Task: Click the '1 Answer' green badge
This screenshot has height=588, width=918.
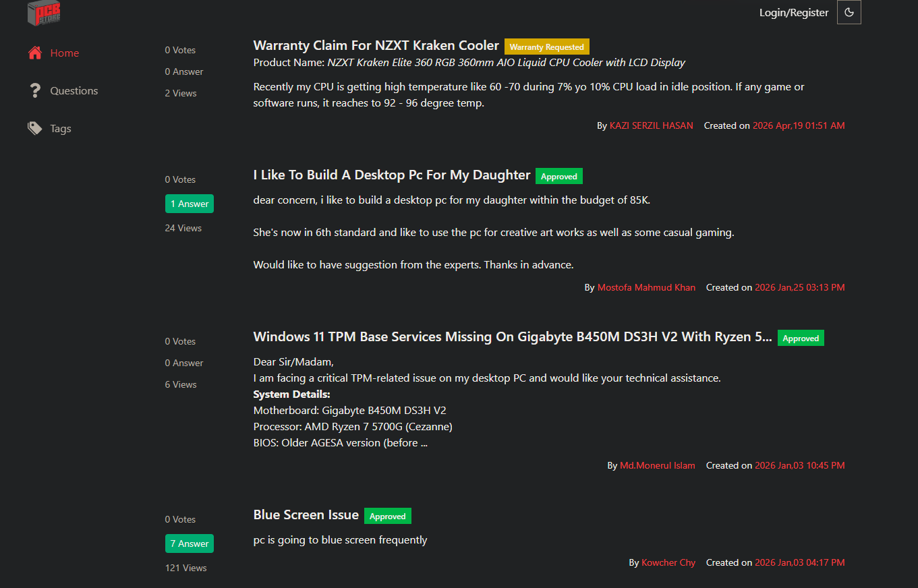Action: [x=190, y=204]
